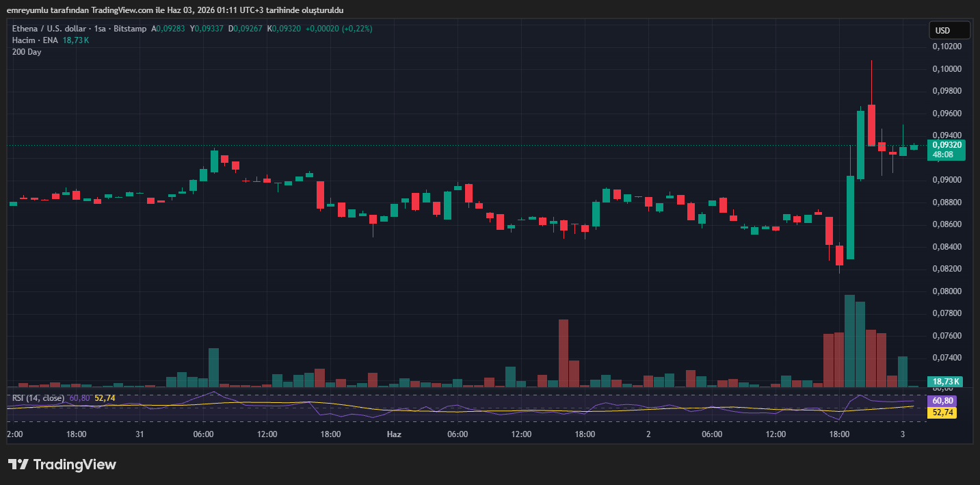Click the 0,08200 price axis level
The width and height of the screenshot is (980, 485).
[947, 269]
